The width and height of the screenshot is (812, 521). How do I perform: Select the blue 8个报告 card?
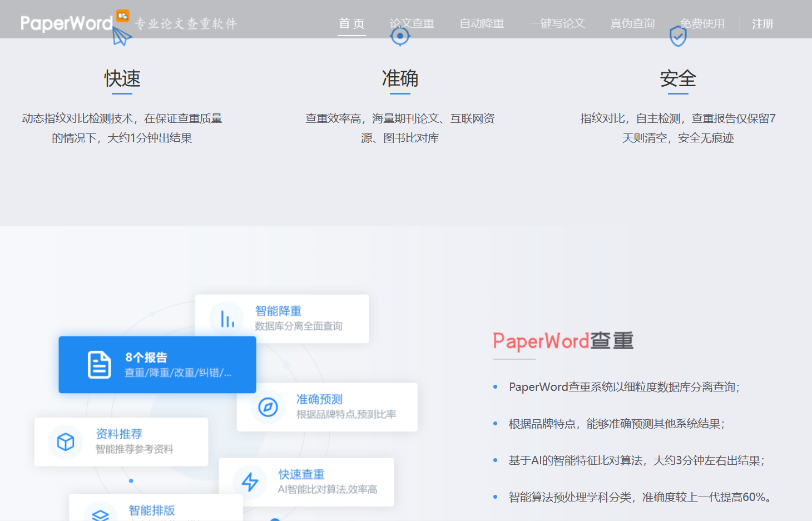point(157,365)
